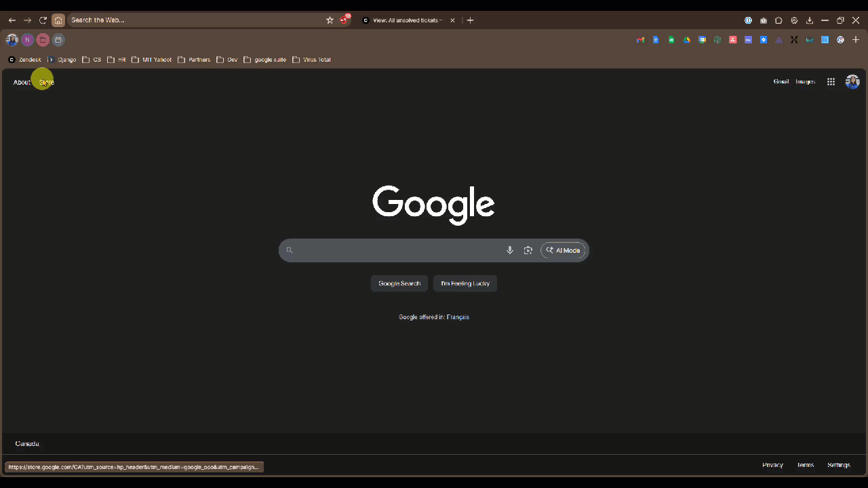Open the browser settings gear icon
The height and width of the screenshot is (488, 868).
point(794,20)
